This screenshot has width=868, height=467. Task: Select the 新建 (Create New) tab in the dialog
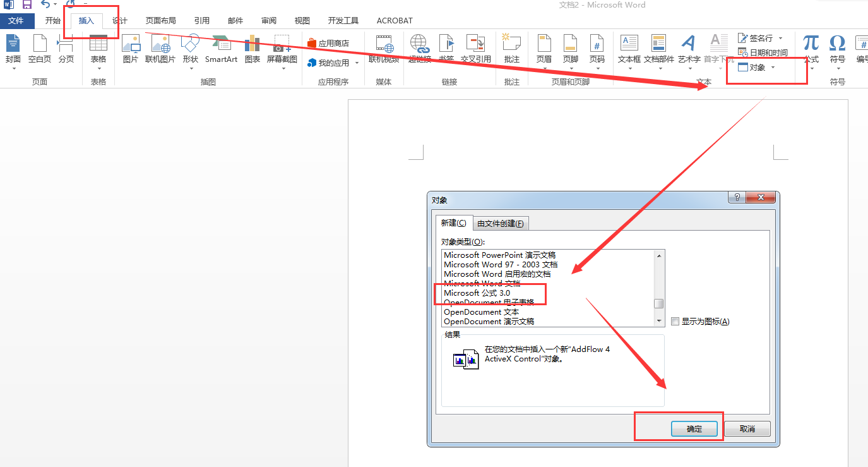[x=454, y=222]
